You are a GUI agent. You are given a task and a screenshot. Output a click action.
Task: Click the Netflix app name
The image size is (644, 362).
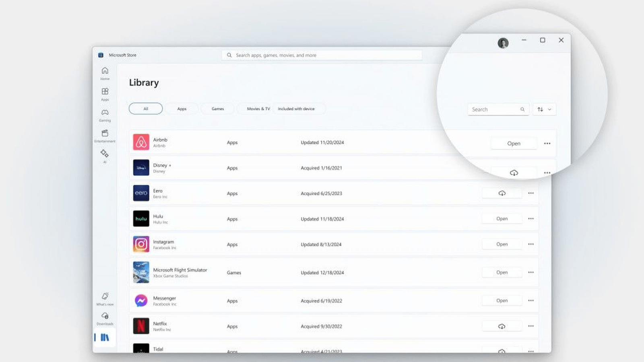click(160, 323)
